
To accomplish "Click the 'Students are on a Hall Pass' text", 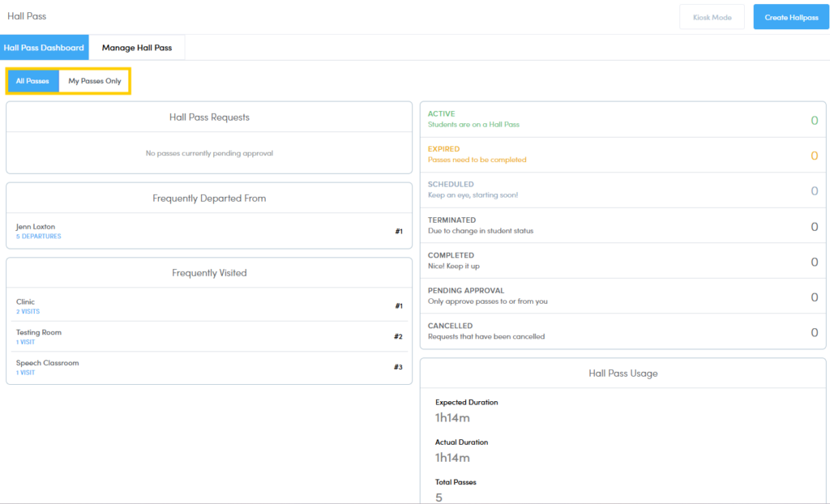I will tap(473, 125).
